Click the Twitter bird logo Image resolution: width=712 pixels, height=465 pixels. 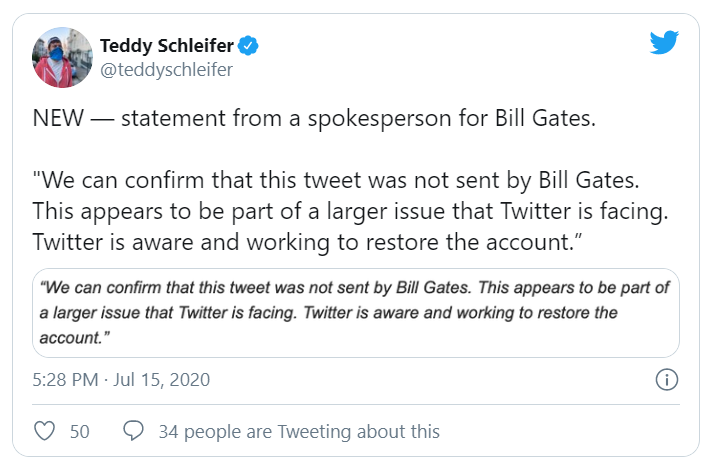[664, 42]
